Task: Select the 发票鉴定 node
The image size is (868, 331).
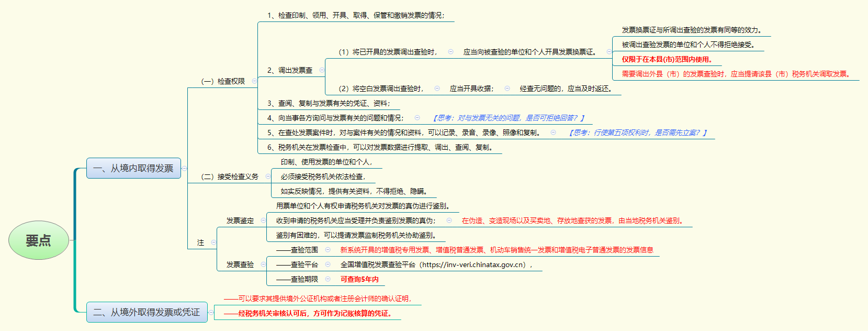Action: pyautogui.click(x=240, y=220)
